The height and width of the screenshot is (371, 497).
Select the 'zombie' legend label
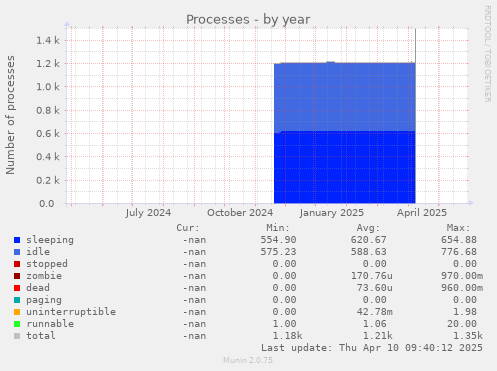point(44,276)
